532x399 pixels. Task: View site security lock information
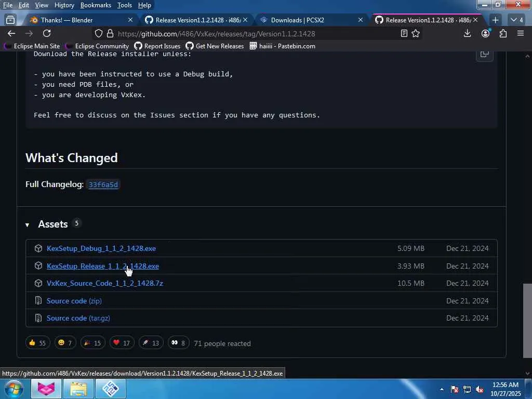(110, 33)
